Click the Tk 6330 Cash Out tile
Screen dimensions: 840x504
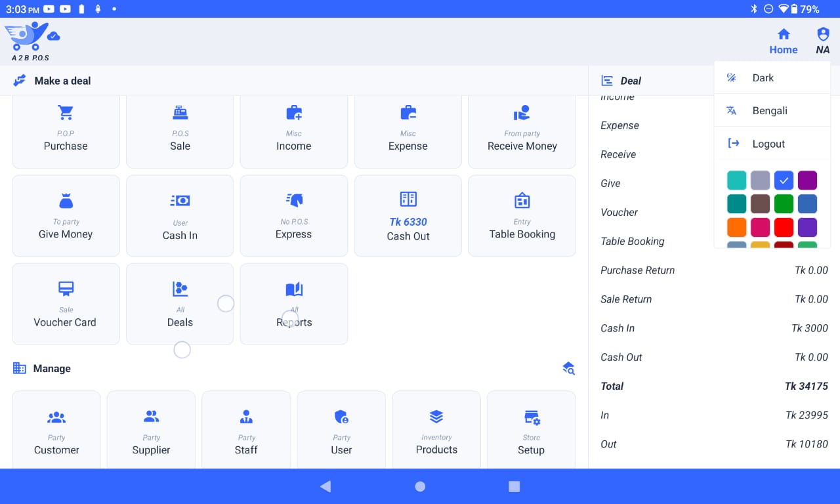pos(408,216)
